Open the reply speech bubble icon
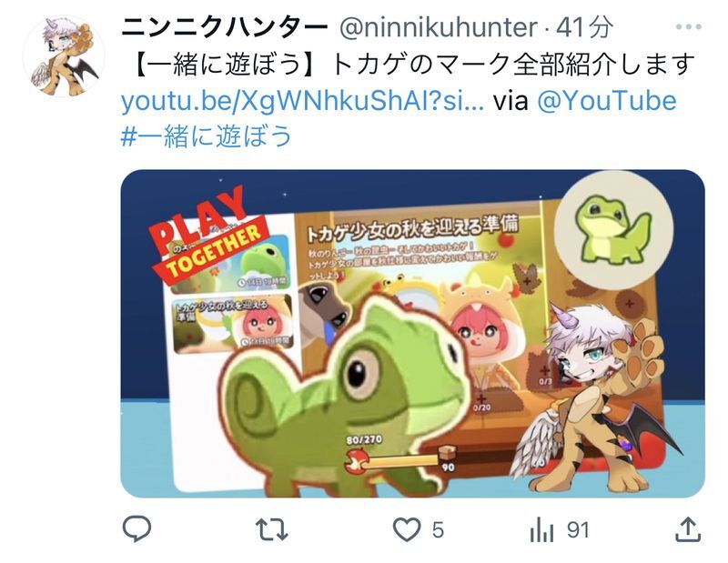This screenshot has height=563, width=728. (136, 528)
